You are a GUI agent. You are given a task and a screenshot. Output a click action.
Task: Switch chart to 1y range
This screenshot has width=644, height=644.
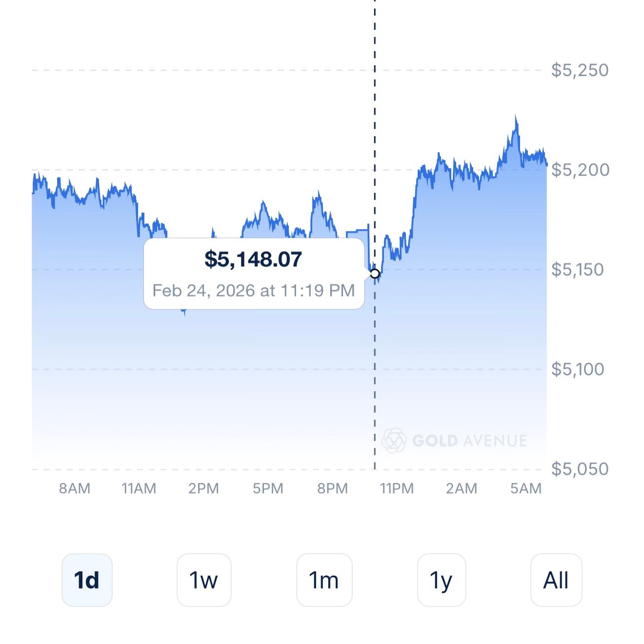[x=442, y=580]
